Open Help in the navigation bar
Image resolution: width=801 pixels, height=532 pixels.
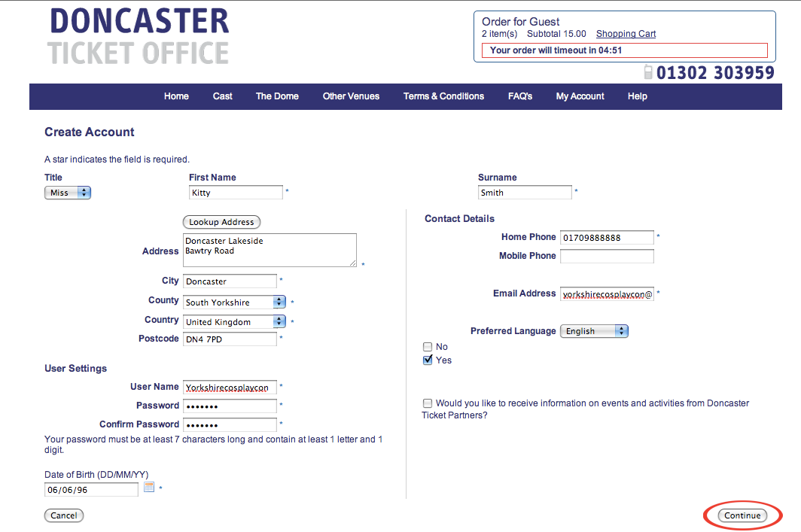[637, 96]
